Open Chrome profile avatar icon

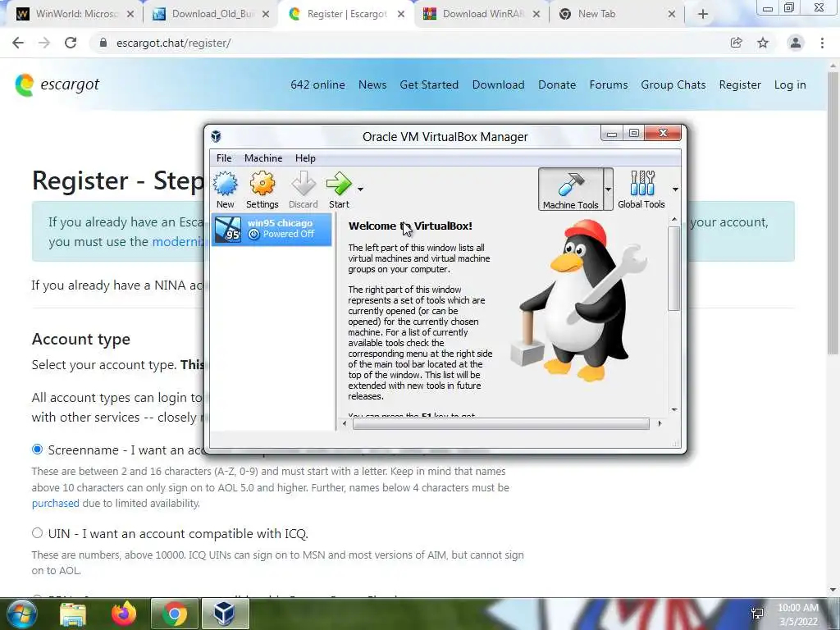(796, 43)
